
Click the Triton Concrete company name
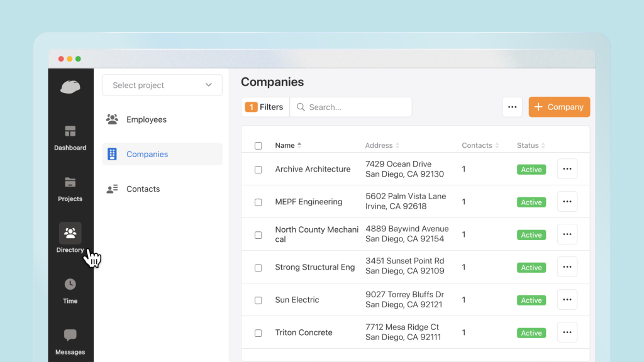coord(304,332)
